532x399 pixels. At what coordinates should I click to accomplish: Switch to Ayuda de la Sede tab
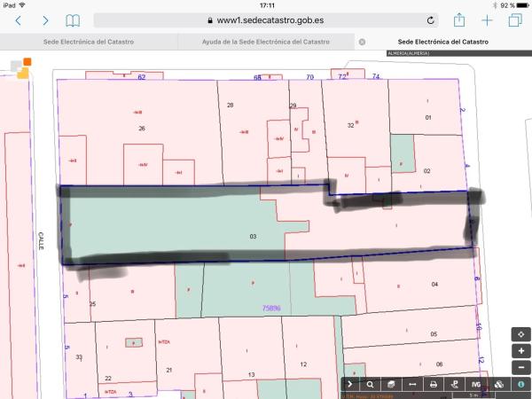coord(266,42)
